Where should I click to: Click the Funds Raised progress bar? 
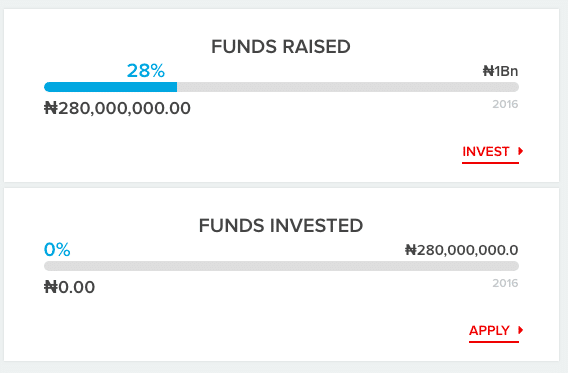[x=281, y=87]
